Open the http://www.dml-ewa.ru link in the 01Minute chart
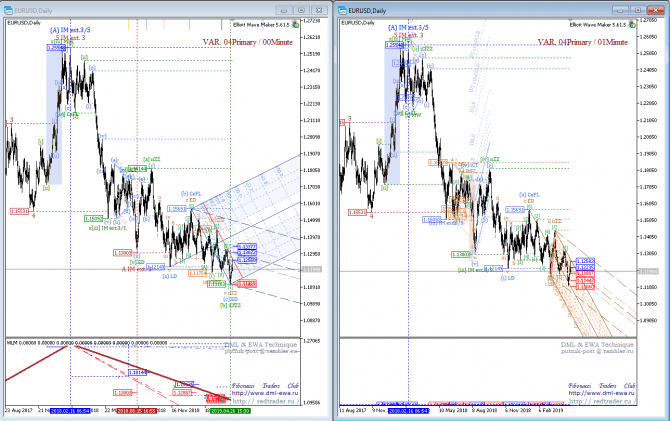Screen dimensions: 670x421 pos(602,393)
